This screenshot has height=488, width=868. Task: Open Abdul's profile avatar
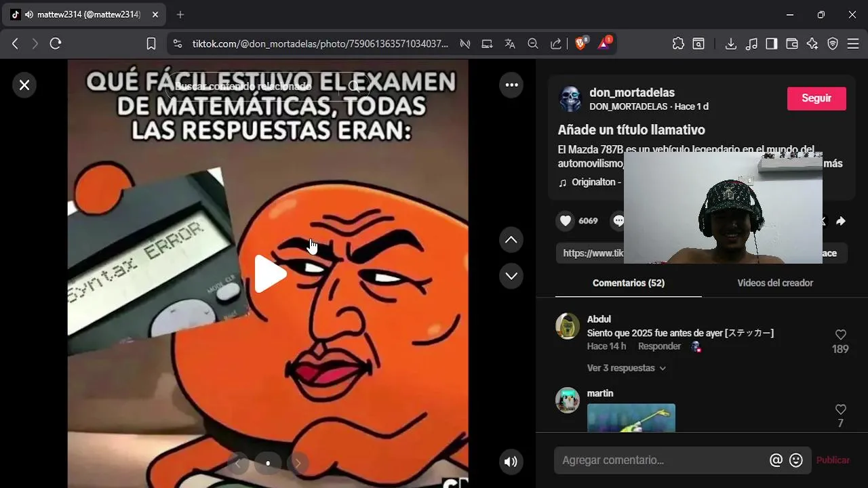coord(568,326)
